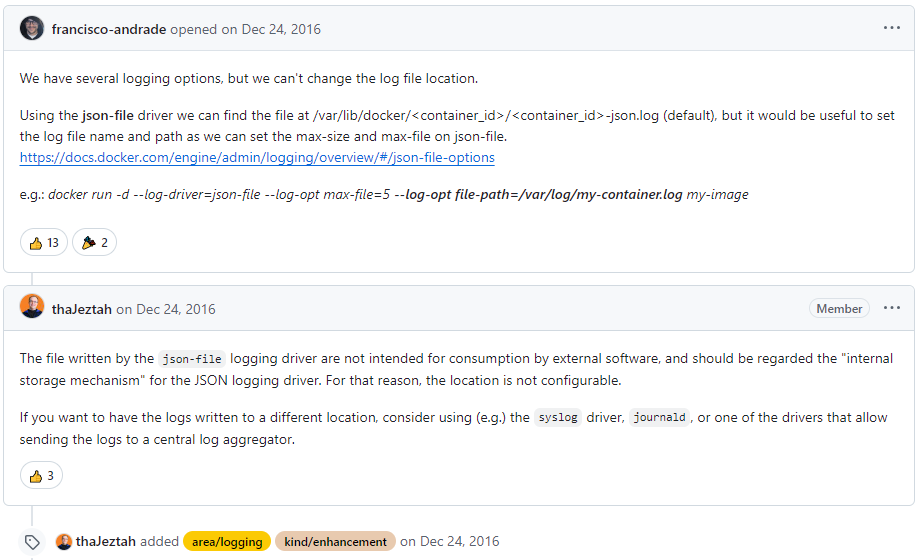The width and height of the screenshot is (920, 560).
Task: Click the Member badge
Action: point(839,309)
